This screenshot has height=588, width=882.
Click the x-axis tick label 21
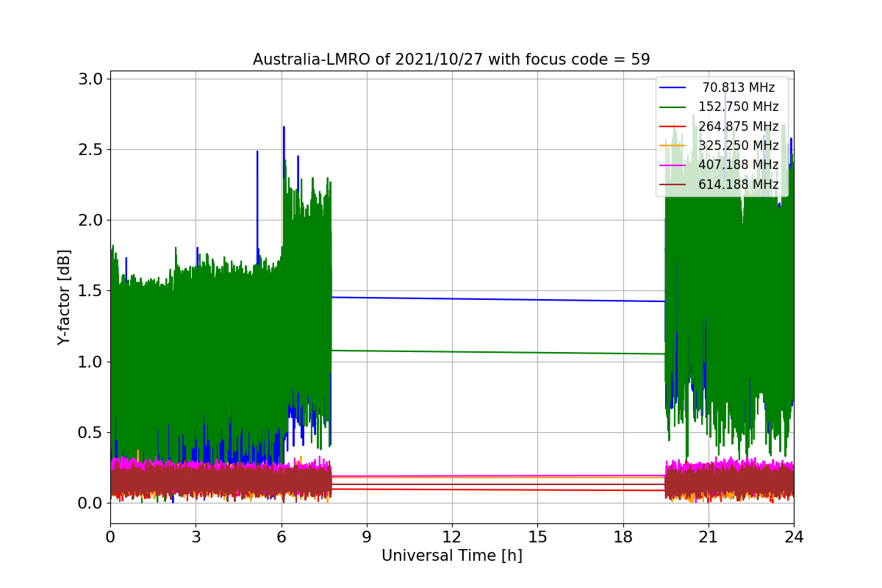coord(708,537)
